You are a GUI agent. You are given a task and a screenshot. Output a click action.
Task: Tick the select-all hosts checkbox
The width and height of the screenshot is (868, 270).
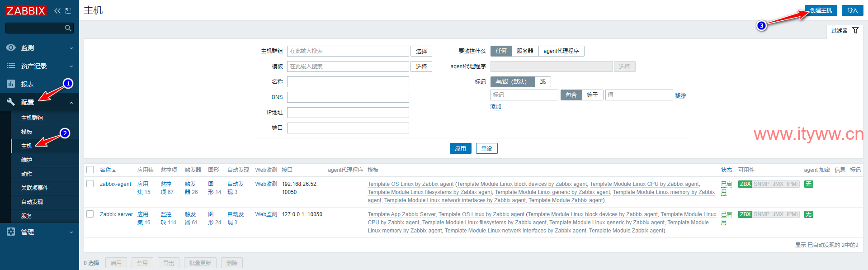pyautogui.click(x=90, y=170)
